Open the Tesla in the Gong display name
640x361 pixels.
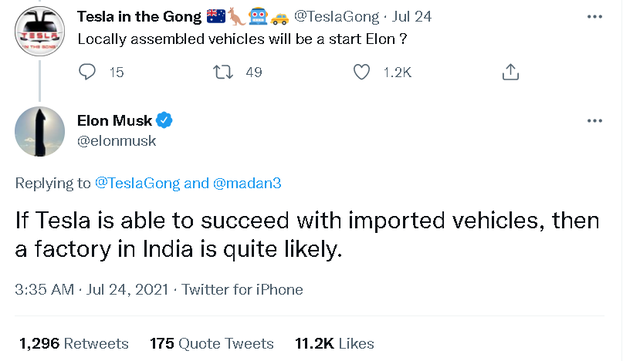pos(139,17)
